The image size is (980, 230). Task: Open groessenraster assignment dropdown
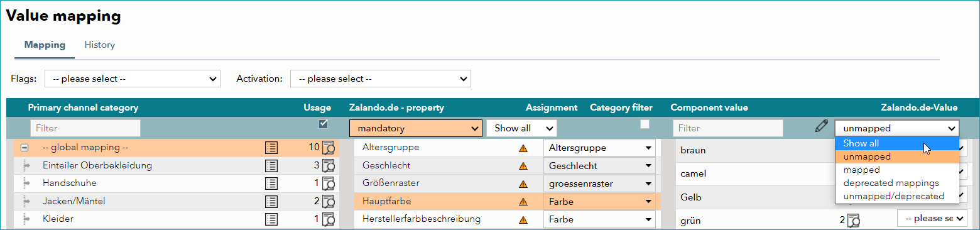point(599,184)
